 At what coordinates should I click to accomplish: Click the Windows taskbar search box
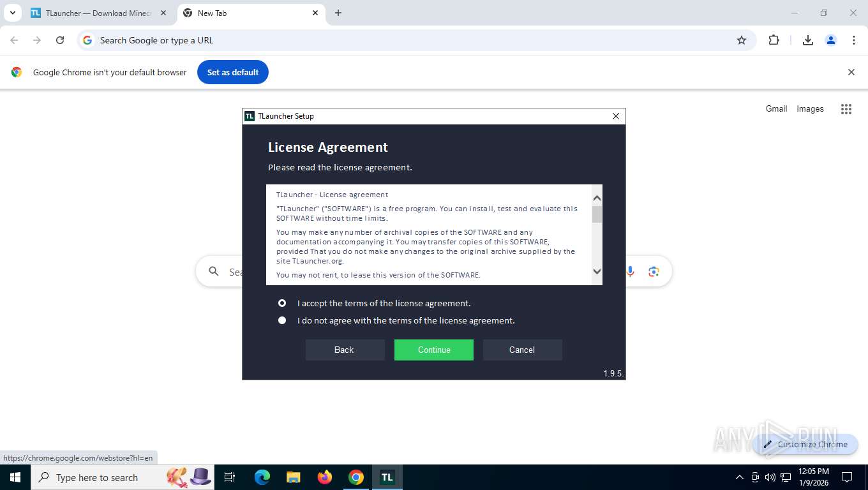click(x=123, y=477)
